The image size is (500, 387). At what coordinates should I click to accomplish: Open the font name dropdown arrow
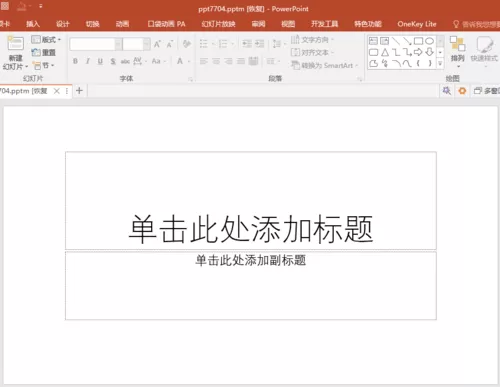[118, 44]
